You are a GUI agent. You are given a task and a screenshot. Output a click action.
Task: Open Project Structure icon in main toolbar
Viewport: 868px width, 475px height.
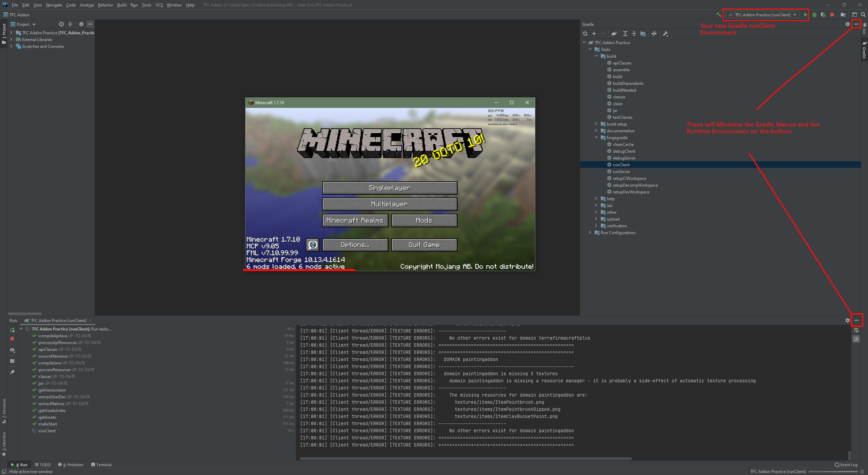tap(843, 15)
